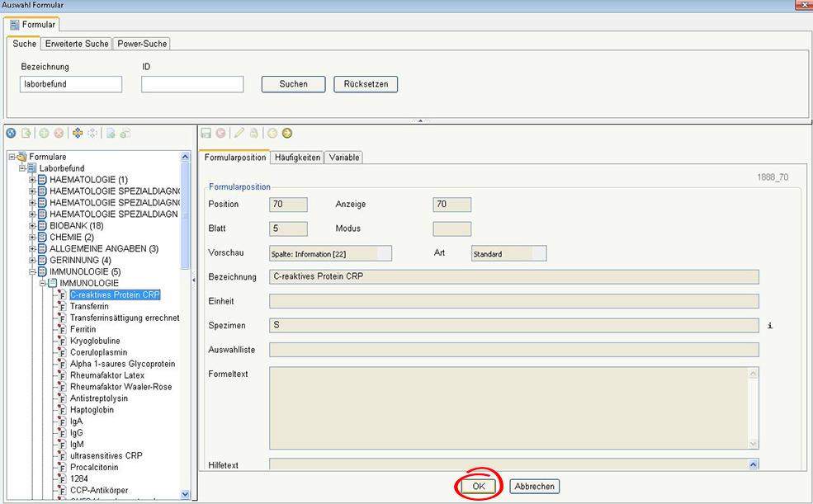The width and height of the screenshot is (813, 504).
Task: Click the ID input field
Action: click(192, 84)
